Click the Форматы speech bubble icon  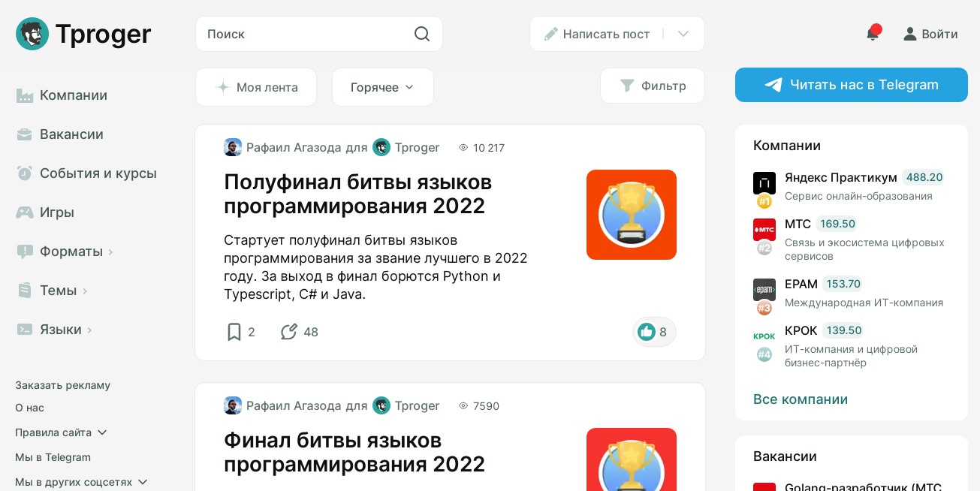(x=25, y=252)
